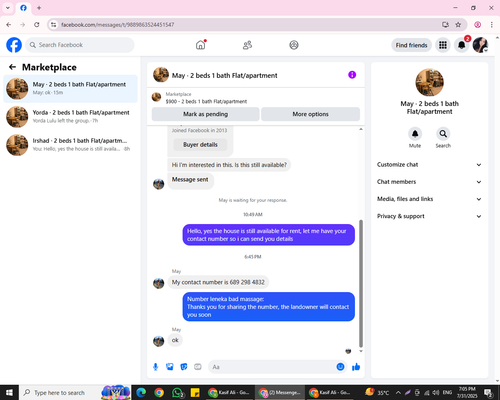Bookmark this page star icon
The image size is (500, 400).
click(x=458, y=25)
